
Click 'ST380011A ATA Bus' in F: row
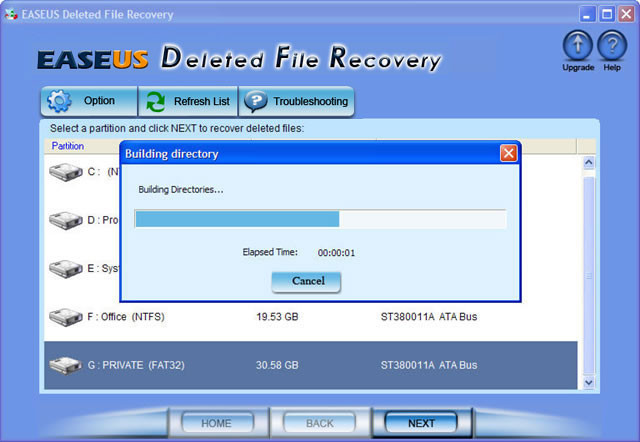pos(429,317)
